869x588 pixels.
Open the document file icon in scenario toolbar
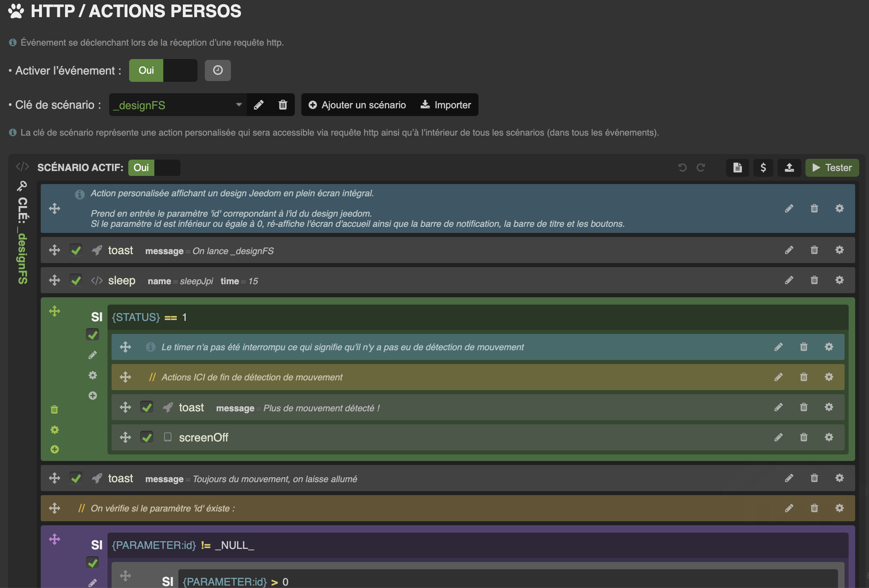(x=737, y=168)
